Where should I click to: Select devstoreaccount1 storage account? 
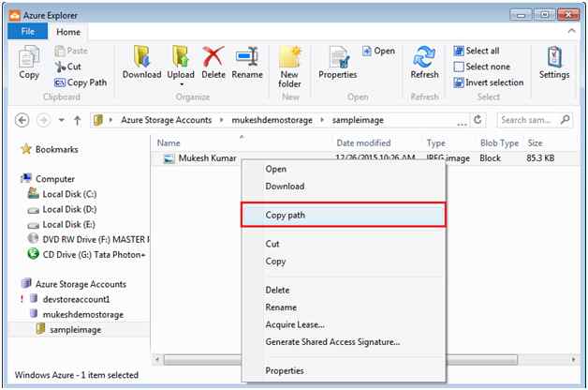tap(69, 299)
